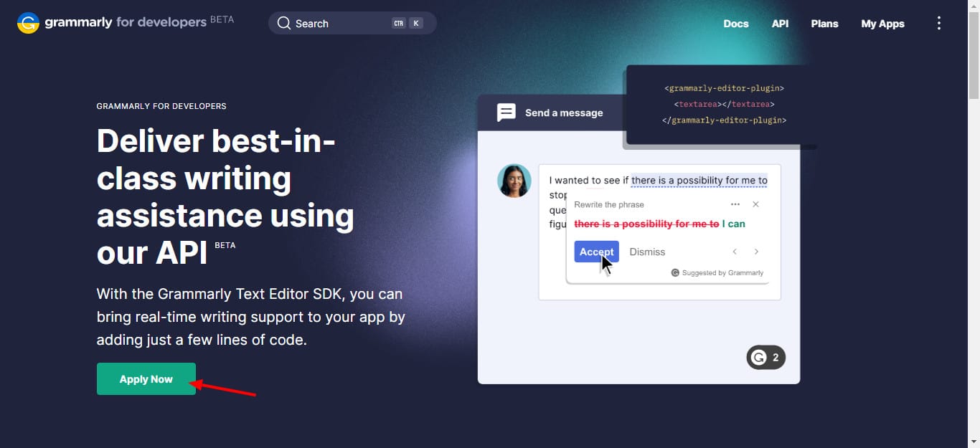
Task: Dismiss the rewrite suggestion
Action: pos(647,252)
